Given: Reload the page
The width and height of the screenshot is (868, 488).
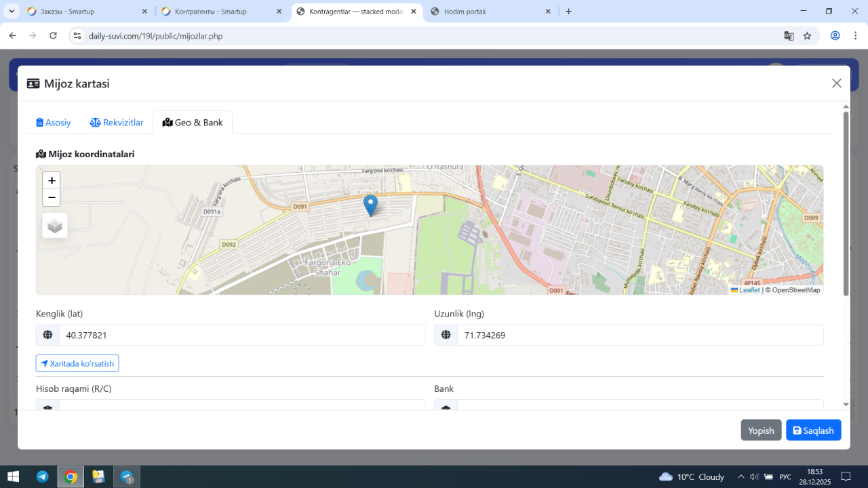Looking at the screenshot, I should point(53,36).
